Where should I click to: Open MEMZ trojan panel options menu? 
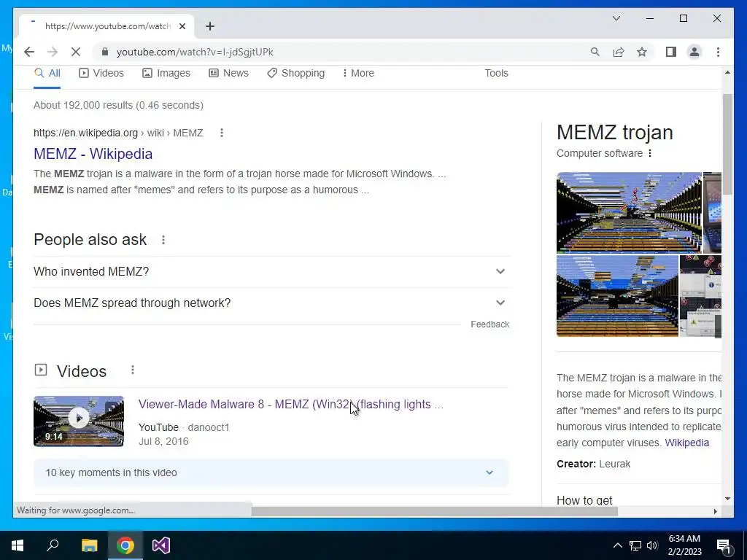pyautogui.click(x=650, y=153)
